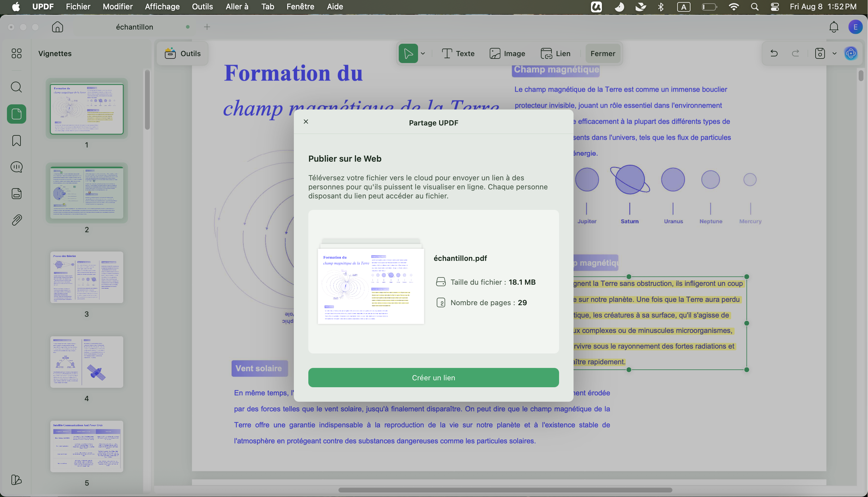Image resolution: width=868 pixels, height=497 pixels.
Task: Click the horizontal scrollbar at bottom
Action: click(505, 490)
